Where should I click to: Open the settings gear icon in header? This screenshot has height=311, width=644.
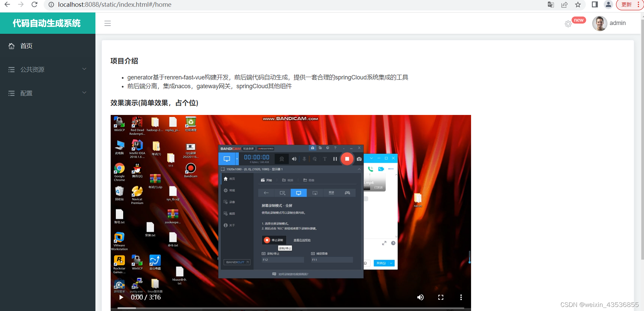pyautogui.click(x=568, y=24)
